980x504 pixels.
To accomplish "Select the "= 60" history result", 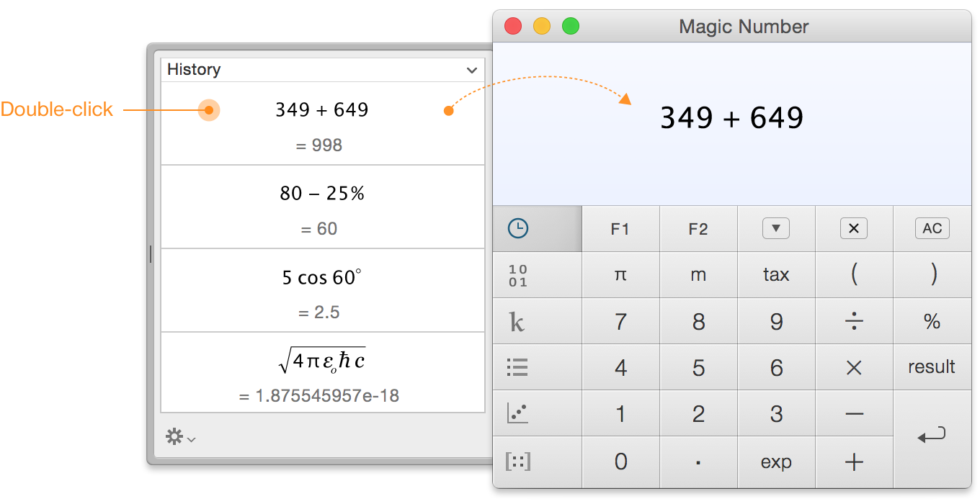I will click(319, 229).
